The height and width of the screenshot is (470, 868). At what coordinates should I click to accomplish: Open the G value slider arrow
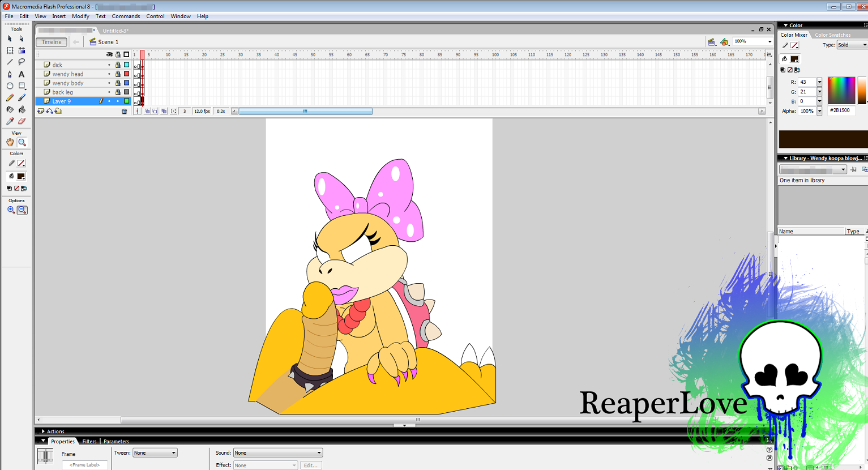tap(819, 92)
